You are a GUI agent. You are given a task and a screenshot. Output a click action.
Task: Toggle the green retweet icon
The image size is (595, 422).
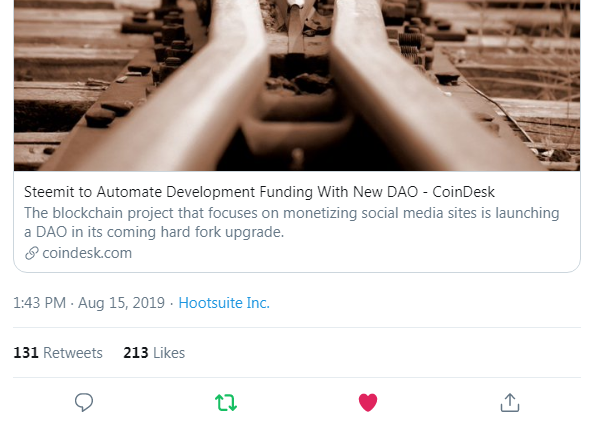pyautogui.click(x=226, y=403)
